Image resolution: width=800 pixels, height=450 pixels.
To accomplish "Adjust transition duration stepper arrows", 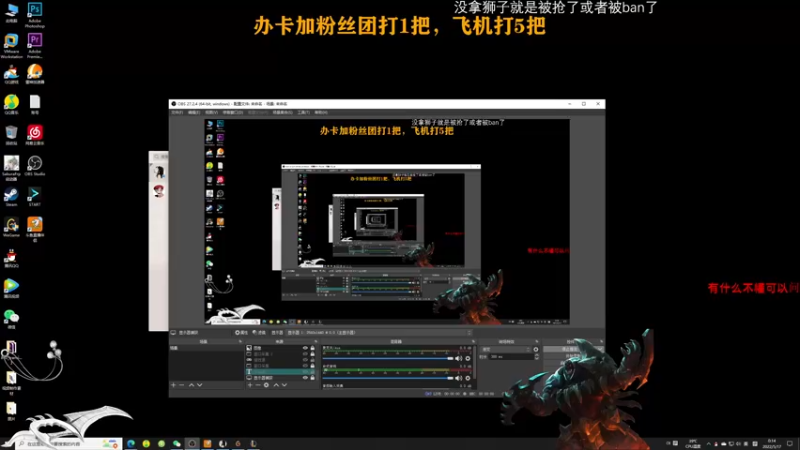I will coord(536,357).
